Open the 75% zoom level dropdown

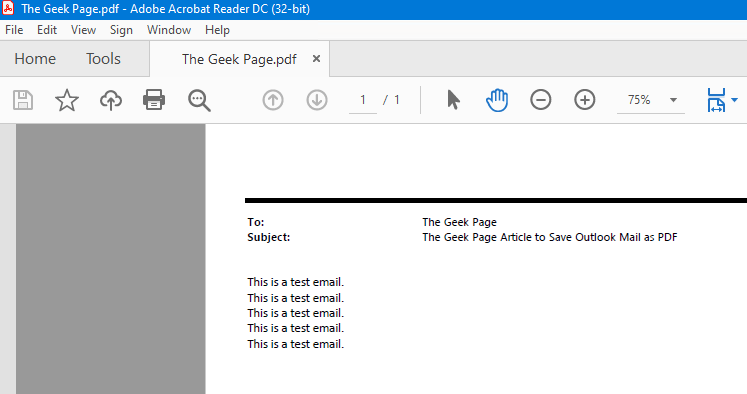(673, 100)
